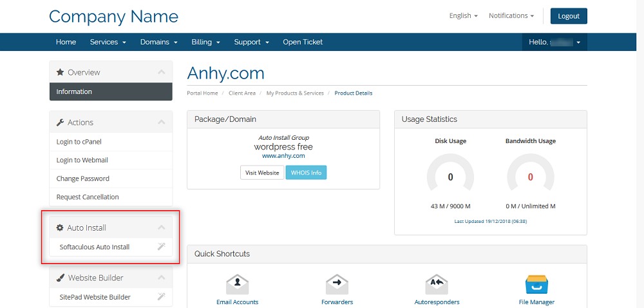Click the Package/Domain panel heading
644x308 pixels.
[x=225, y=119]
